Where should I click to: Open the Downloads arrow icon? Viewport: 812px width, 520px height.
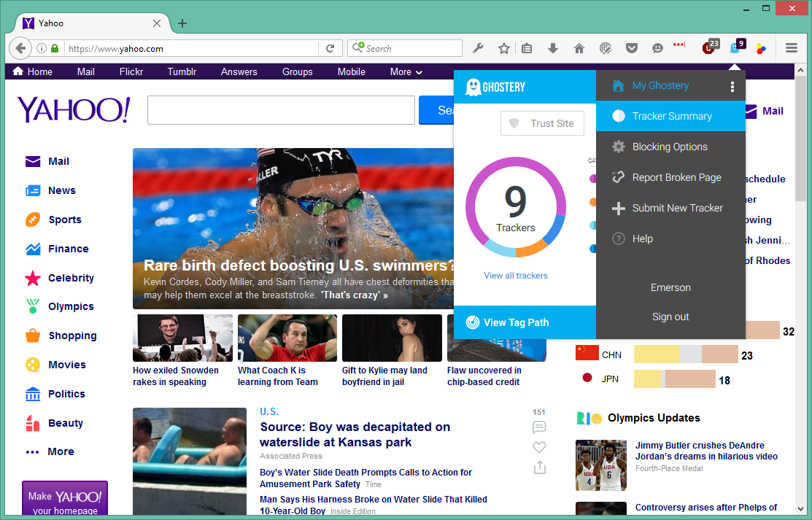tap(552, 48)
